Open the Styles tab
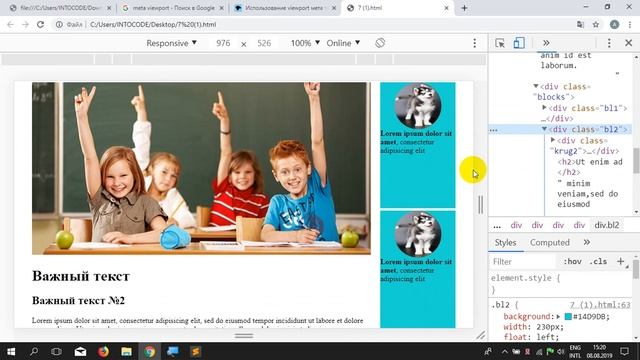 [x=505, y=242]
